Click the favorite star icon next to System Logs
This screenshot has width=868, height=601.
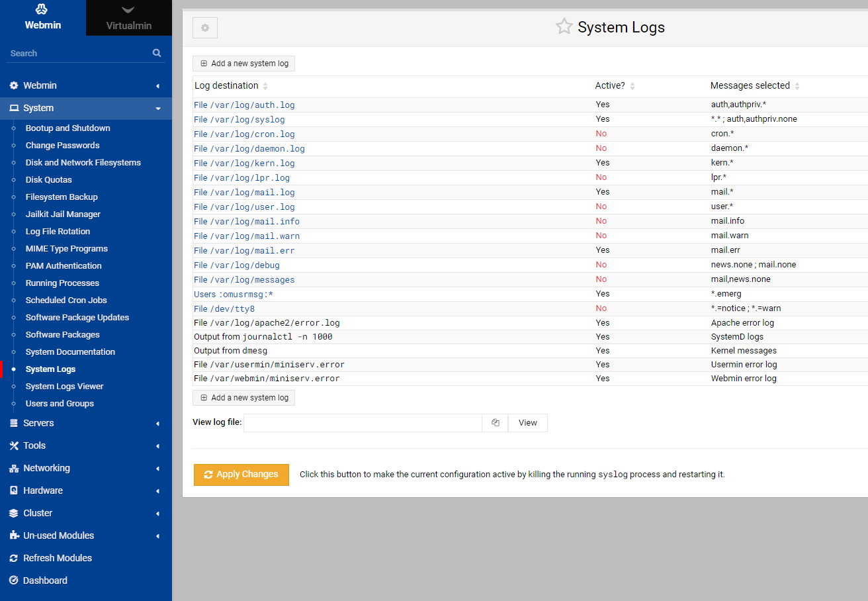564,26
